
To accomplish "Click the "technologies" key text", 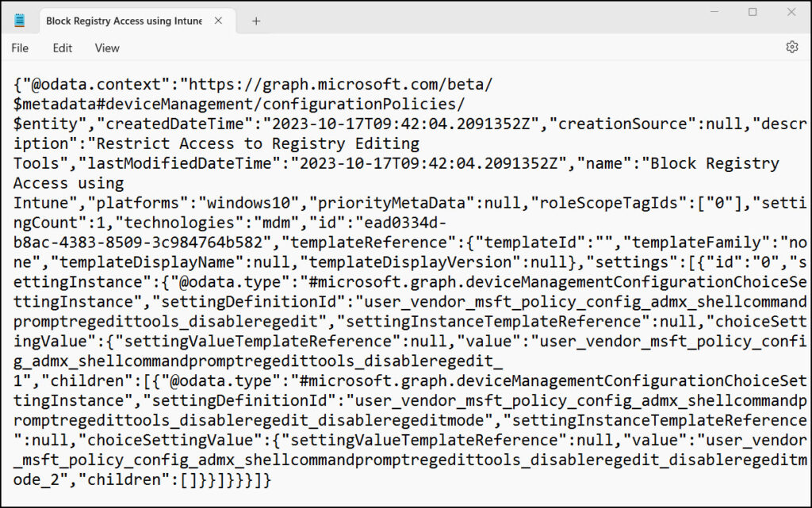I will [179, 223].
